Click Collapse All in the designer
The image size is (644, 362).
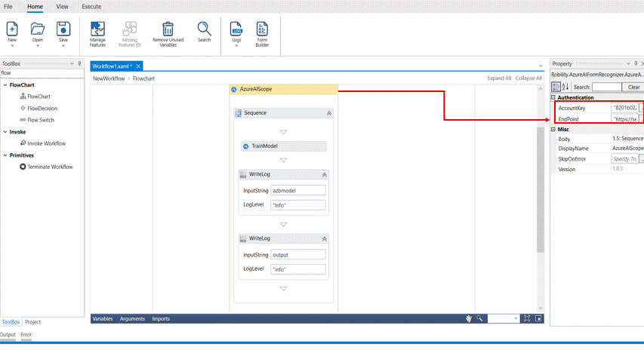coord(528,78)
